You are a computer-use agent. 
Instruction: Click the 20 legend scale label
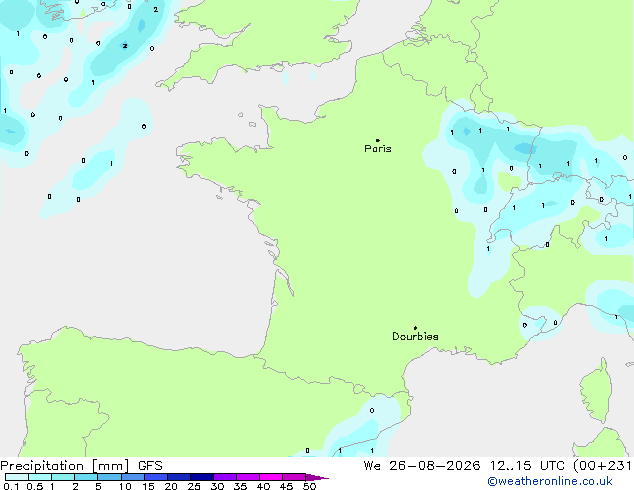[171, 486]
